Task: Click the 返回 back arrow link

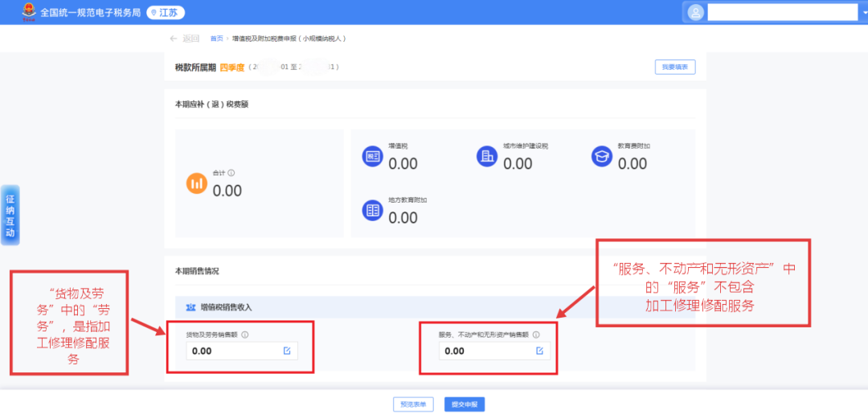Action: (x=184, y=39)
